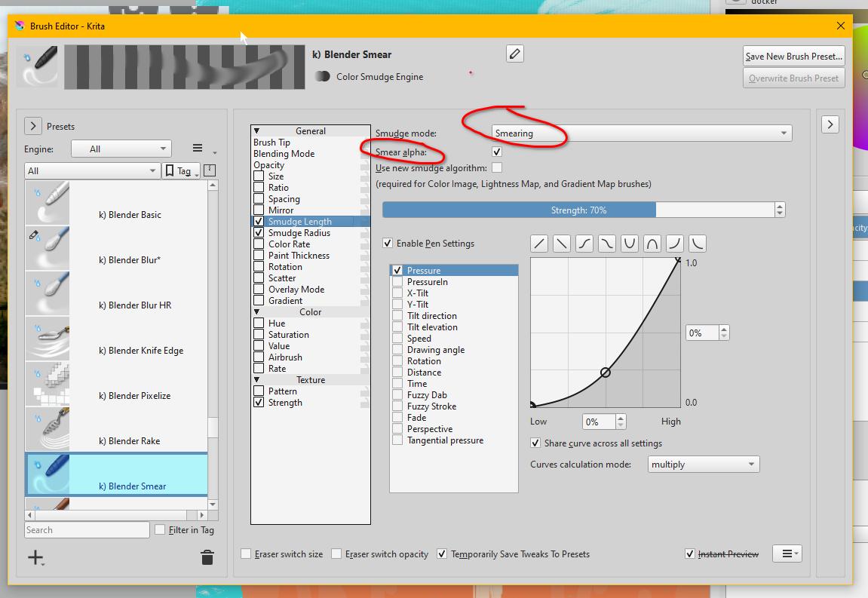Click the pressure curve control point

click(x=606, y=373)
